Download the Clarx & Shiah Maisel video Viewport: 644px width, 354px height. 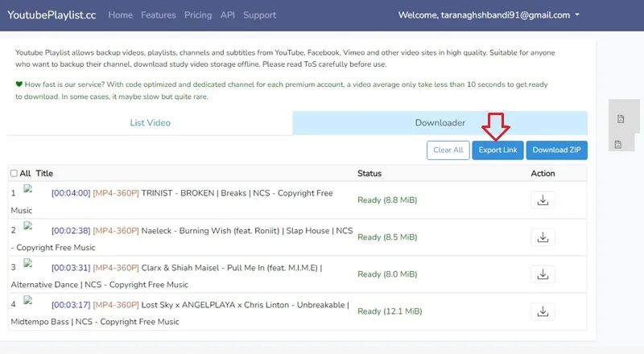point(543,274)
